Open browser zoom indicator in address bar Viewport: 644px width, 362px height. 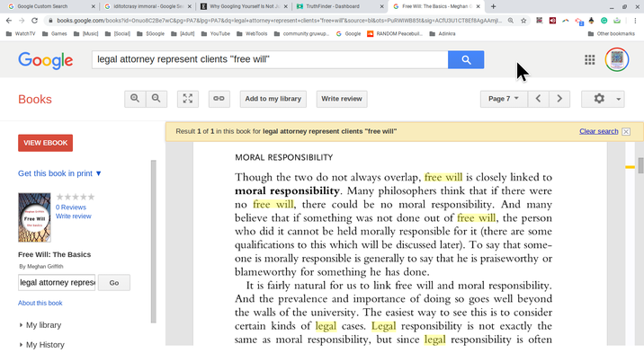511,21
